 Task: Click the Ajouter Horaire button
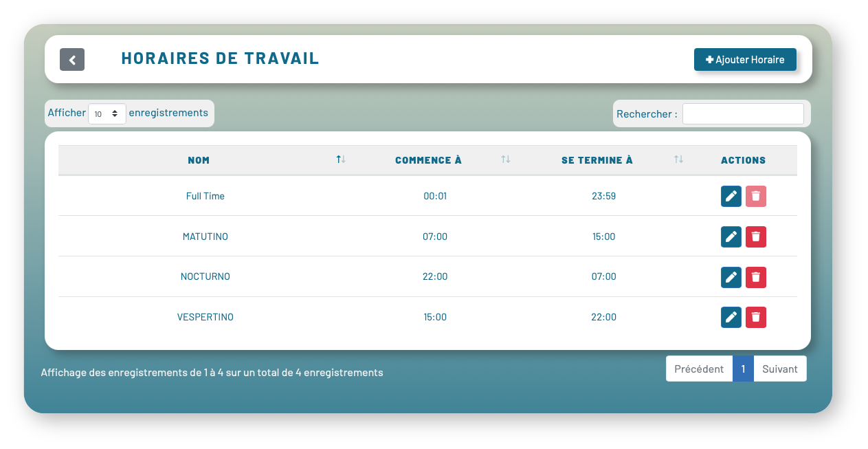[x=745, y=60]
